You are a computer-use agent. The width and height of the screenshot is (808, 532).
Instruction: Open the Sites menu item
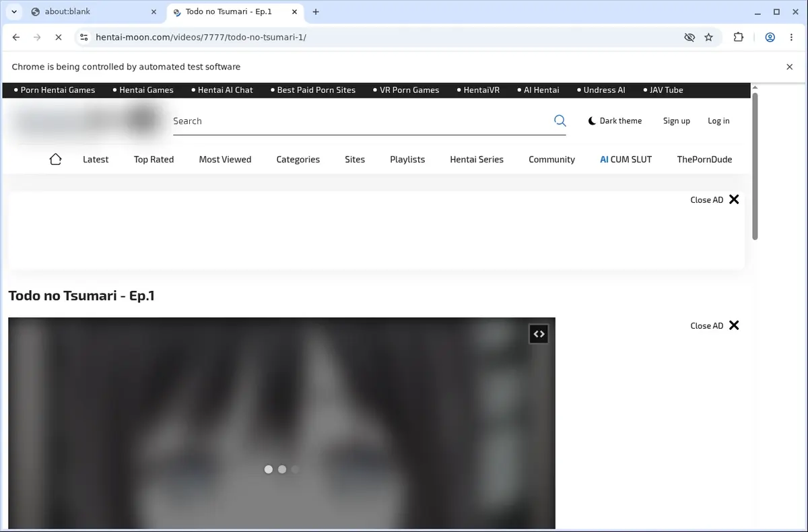(x=355, y=160)
